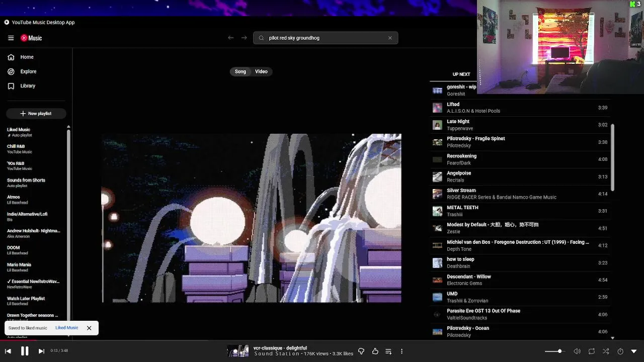Open the Atmos playlist
Image resolution: width=644 pixels, height=362 pixels.
(x=33, y=200)
